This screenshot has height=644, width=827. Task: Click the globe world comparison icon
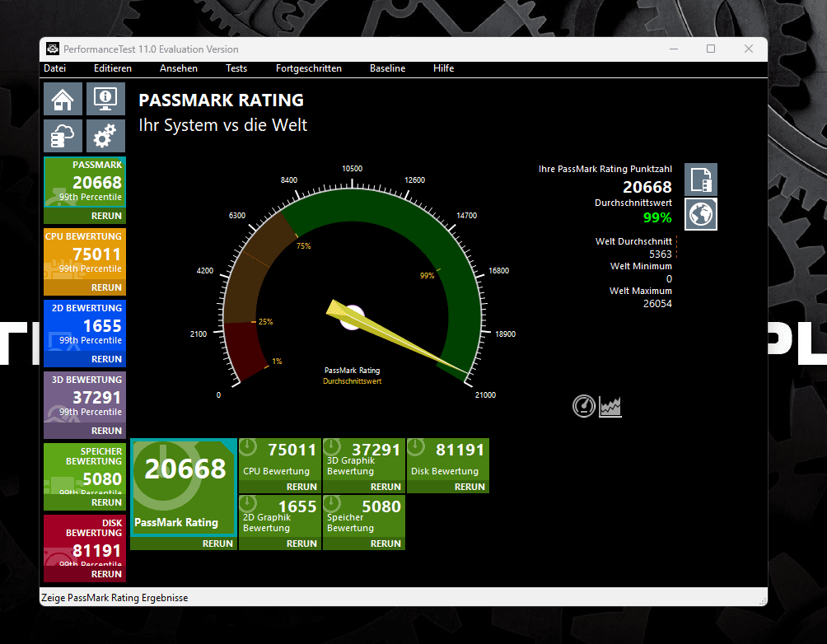point(701,214)
